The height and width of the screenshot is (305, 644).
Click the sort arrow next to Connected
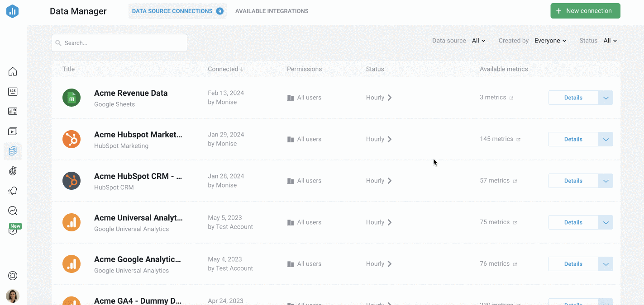pyautogui.click(x=242, y=70)
